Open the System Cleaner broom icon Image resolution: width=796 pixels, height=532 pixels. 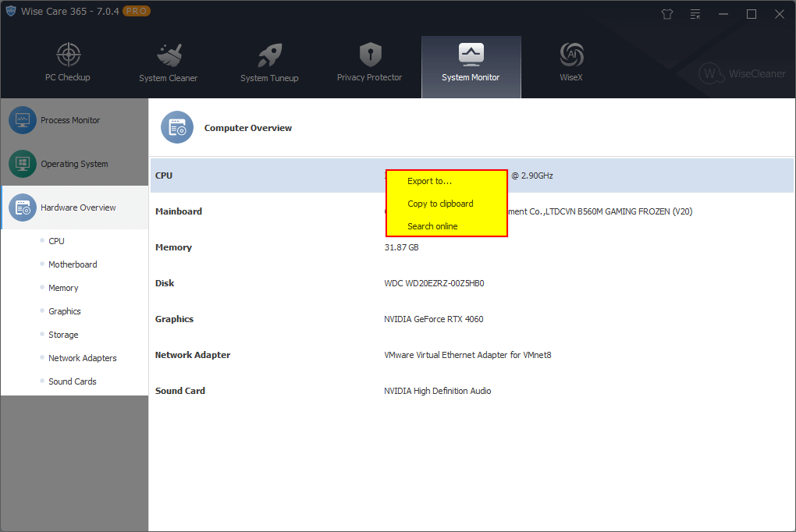[169, 55]
